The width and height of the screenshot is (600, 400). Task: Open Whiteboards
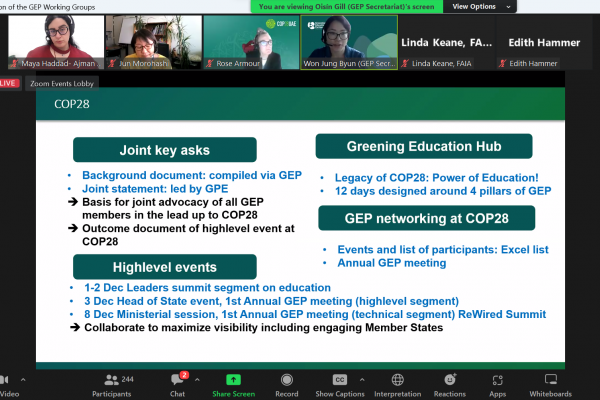point(563,384)
